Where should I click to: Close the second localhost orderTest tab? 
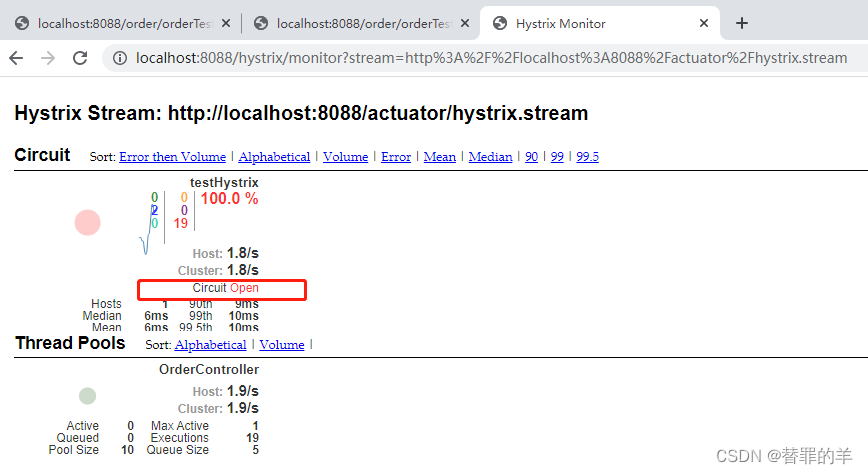(x=465, y=23)
